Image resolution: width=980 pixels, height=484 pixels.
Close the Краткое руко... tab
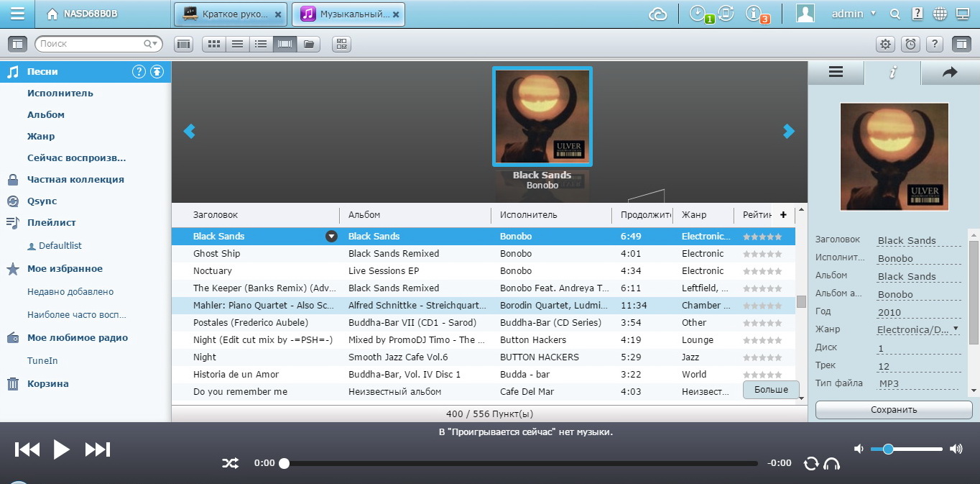click(x=278, y=14)
